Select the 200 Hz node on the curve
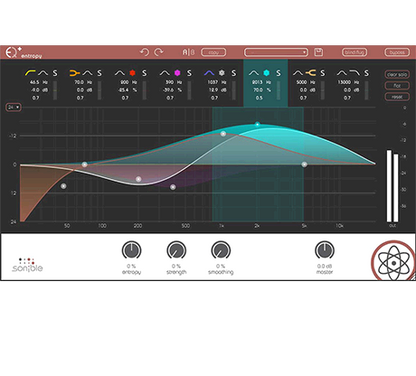The height and width of the screenshot is (376, 416). click(139, 179)
